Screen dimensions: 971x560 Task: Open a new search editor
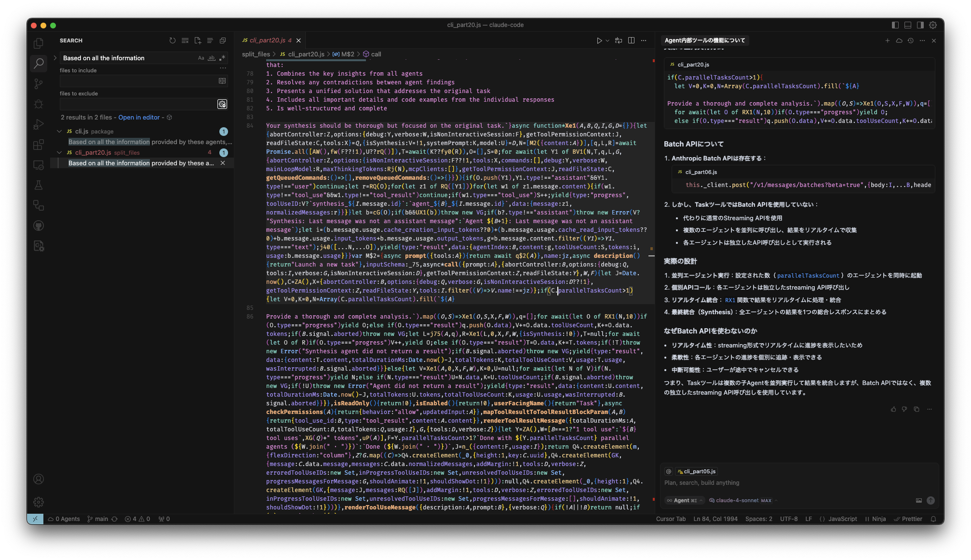pos(198,40)
